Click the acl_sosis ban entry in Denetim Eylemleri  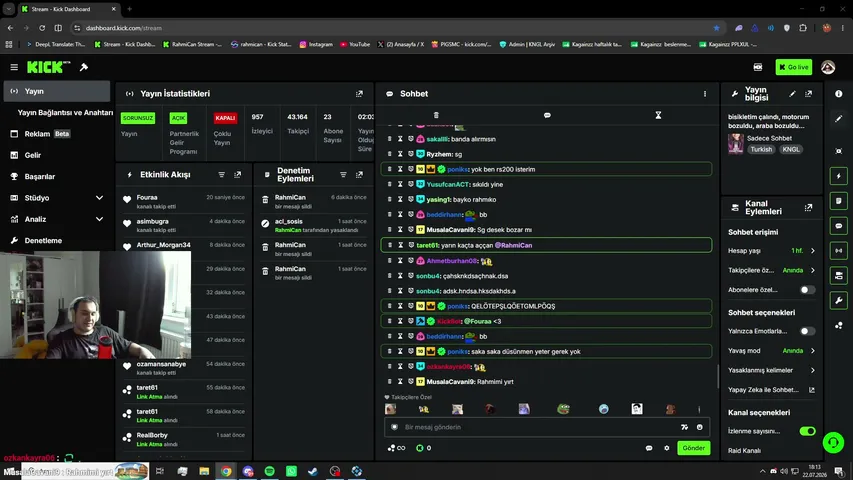click(316, 226)
